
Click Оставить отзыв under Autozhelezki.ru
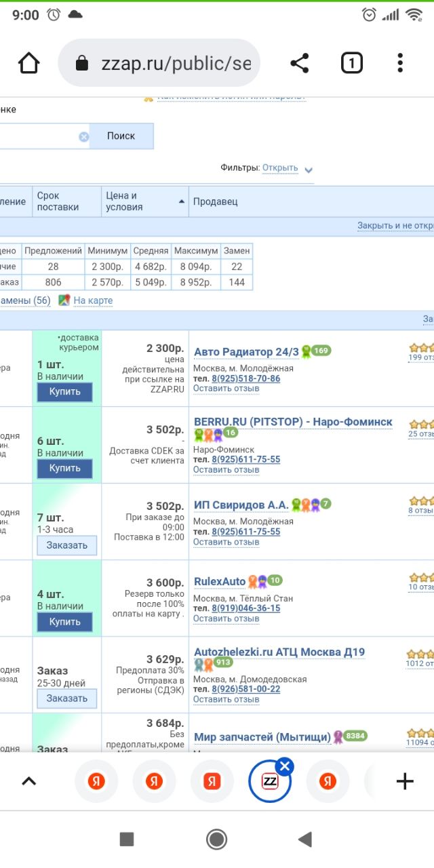pos(226,699)
